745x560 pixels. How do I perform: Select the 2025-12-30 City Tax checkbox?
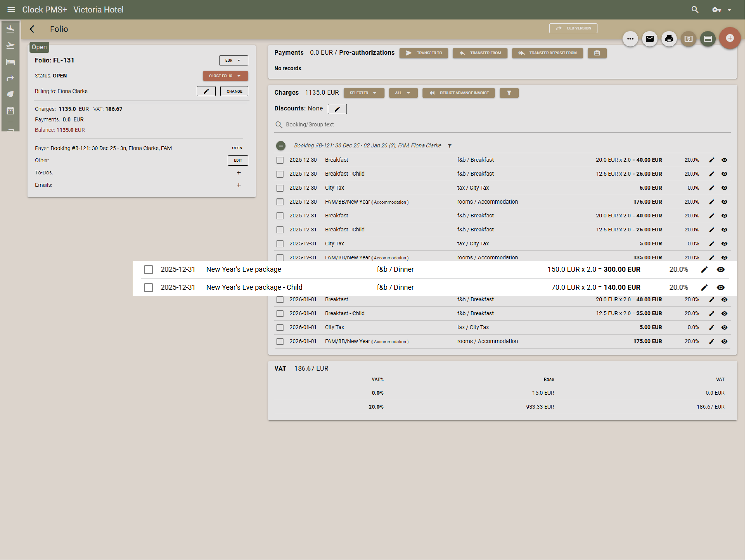pyautogui.click(x=280, y=188)
